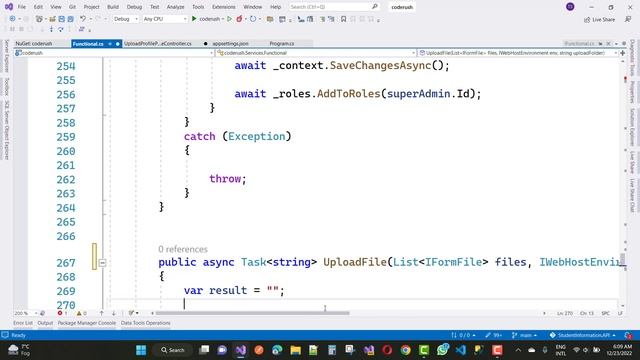Click the Live Share button

599,19
